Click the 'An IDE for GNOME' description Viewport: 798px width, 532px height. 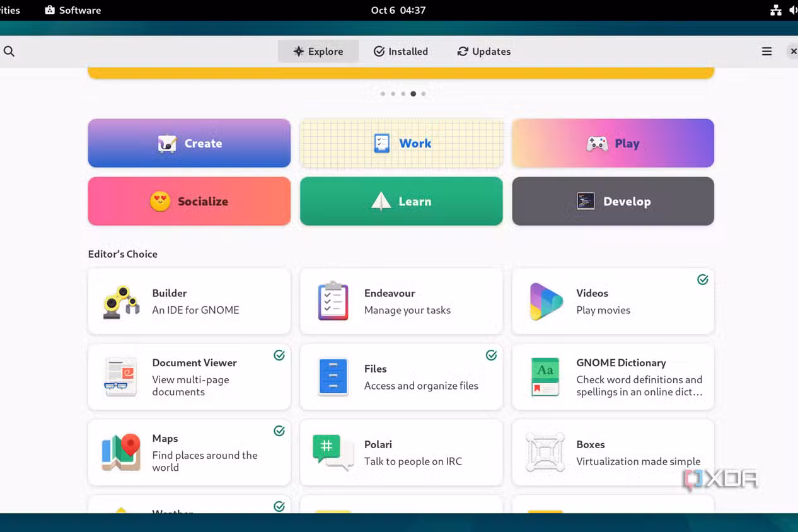pyautogui.click(x=196, y=310)
